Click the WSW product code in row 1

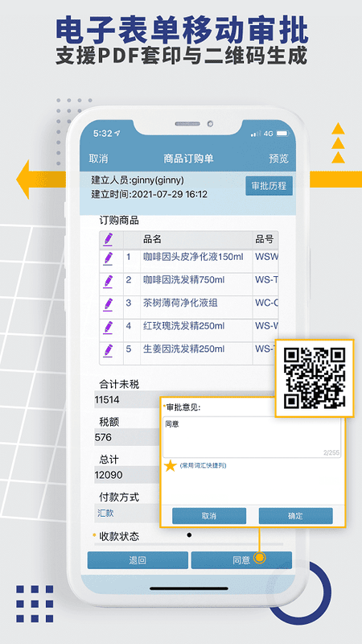coord(267,257)
